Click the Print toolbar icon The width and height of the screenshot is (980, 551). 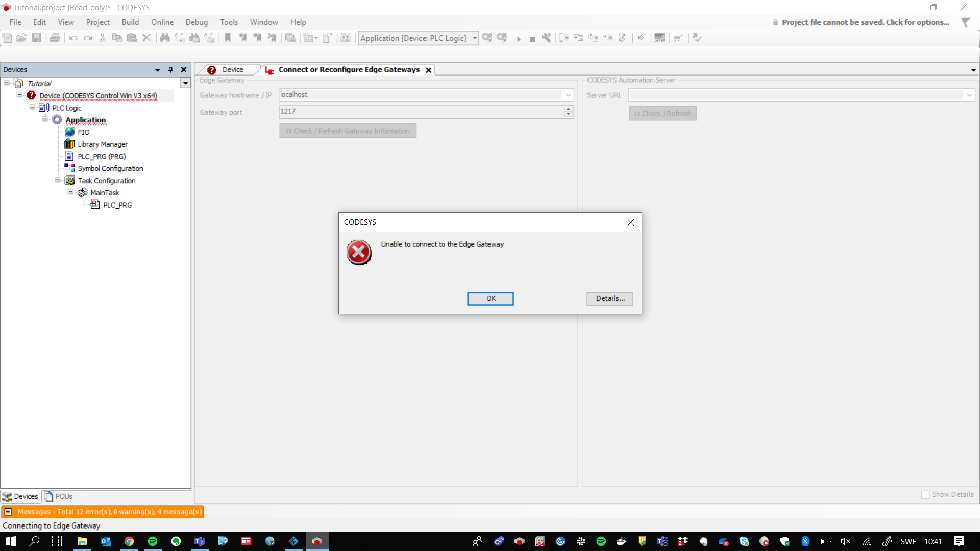click(x=55, y=38)
